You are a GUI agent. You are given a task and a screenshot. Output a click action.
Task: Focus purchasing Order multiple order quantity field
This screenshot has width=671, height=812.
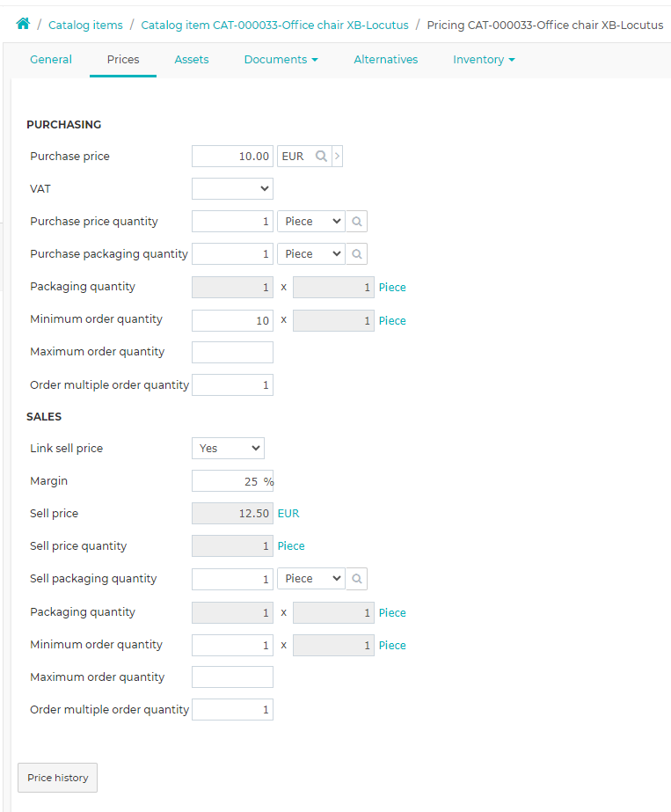232,385
